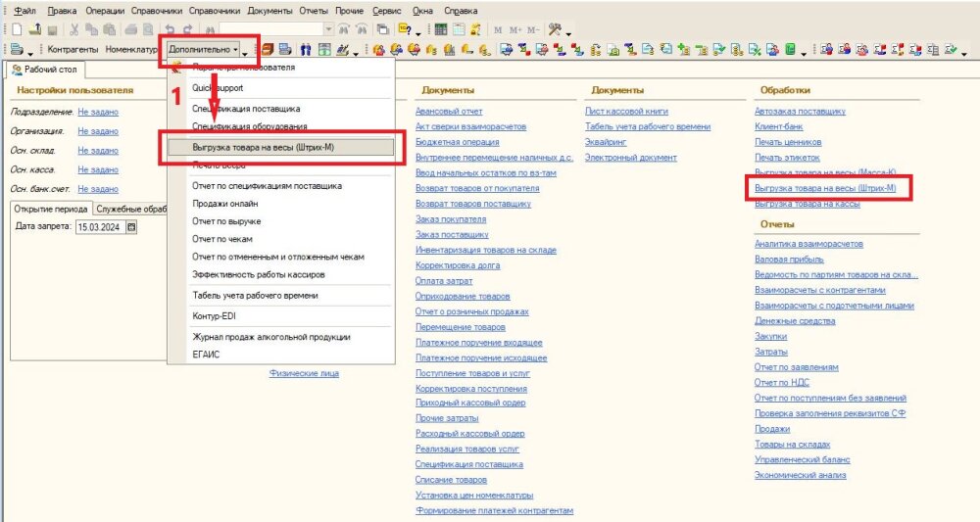Click the Redo arrow icon

187,29
